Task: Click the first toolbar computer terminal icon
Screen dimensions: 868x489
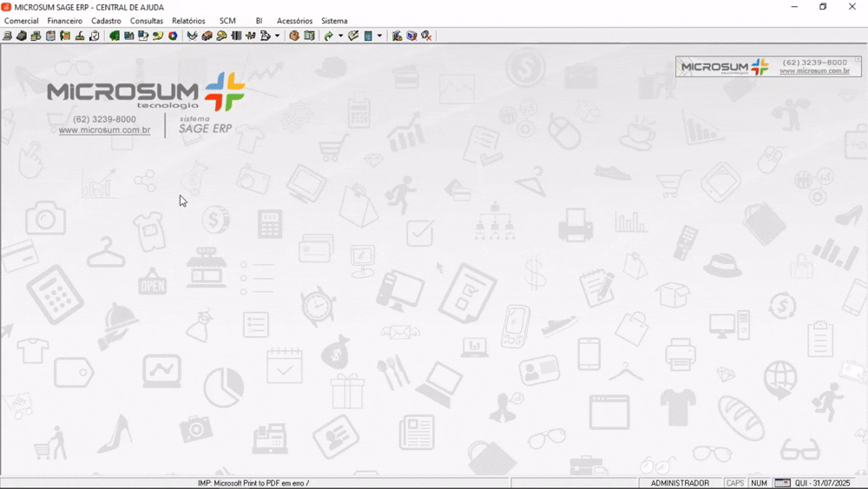Action: 7,36
